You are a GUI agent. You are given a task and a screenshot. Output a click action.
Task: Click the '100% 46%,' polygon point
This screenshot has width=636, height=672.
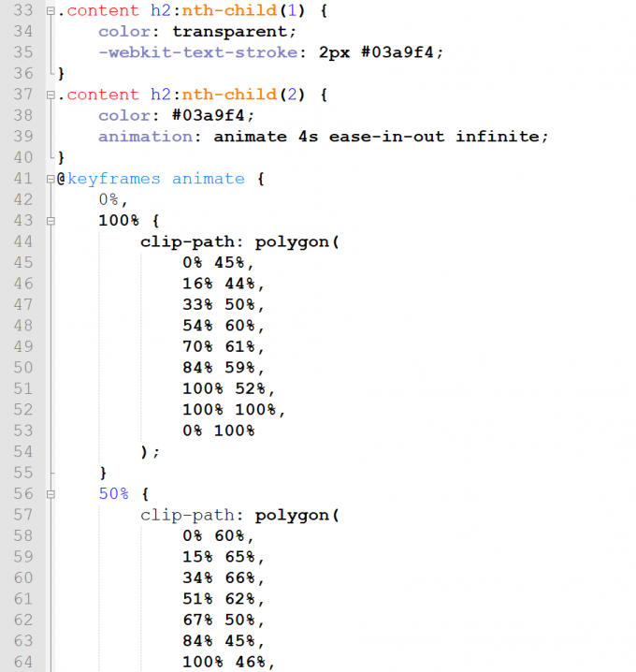pyautogui.click(x=229, y=662)
